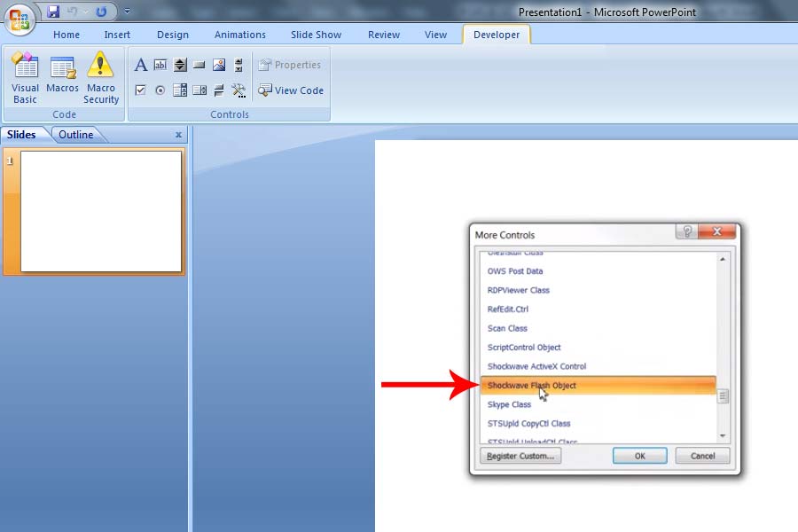Switch to the Insert ribbon tab
The image size is (798, 532).
(117, 35)
